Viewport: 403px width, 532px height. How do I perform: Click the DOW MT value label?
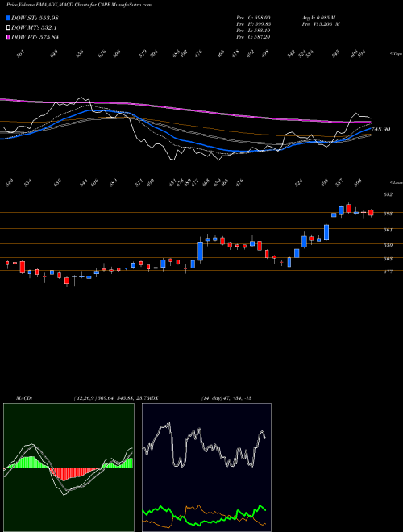(x=34, y=27)
